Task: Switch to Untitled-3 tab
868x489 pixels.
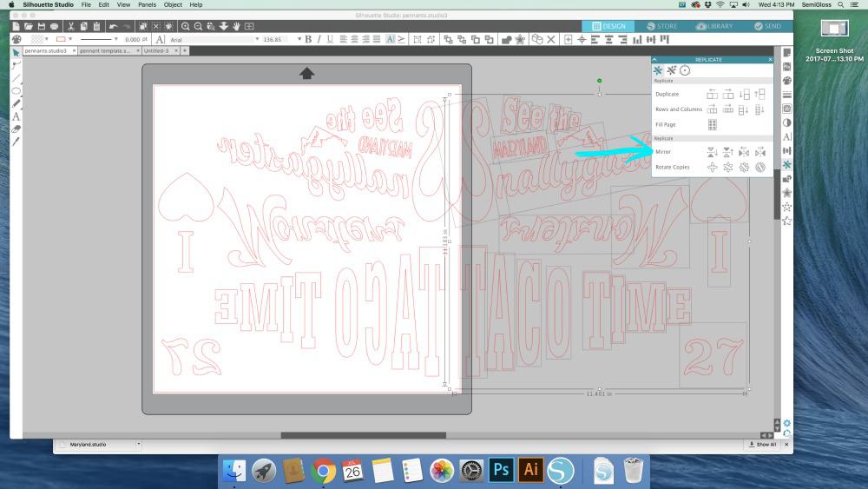Action: click(156, 50)
